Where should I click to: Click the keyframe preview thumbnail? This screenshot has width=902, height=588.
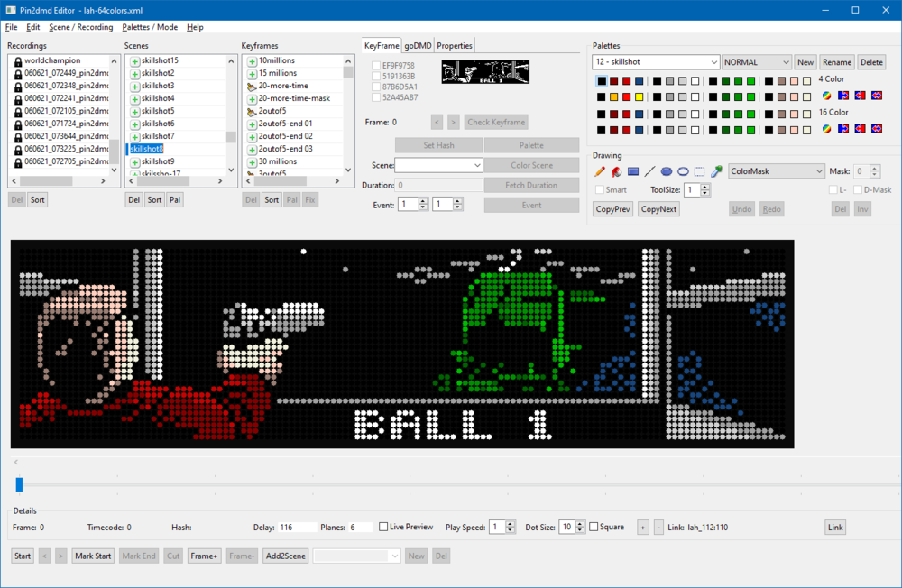point(485,72)
